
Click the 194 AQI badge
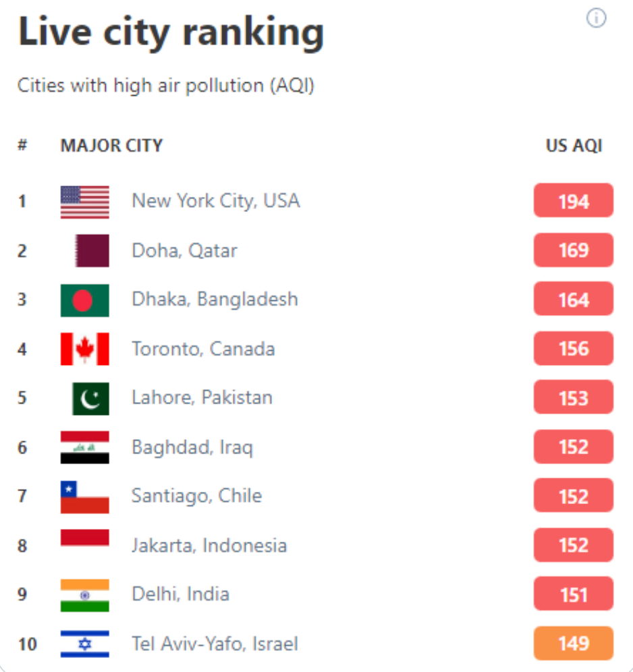[573, 201]
